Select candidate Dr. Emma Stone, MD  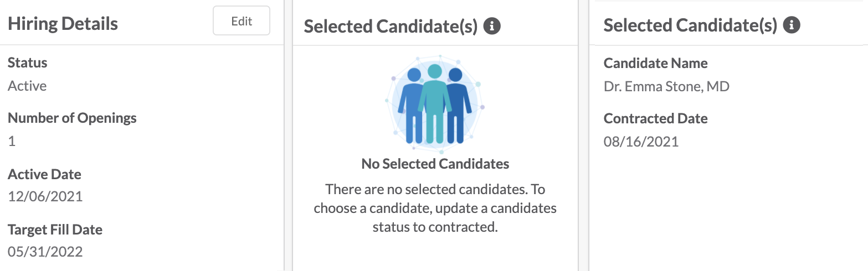[x=666, y=86]
